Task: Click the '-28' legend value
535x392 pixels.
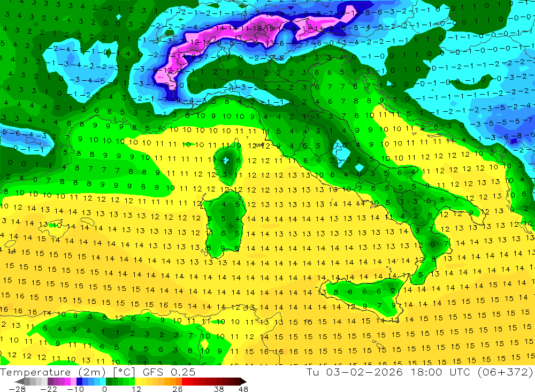Action: (17, 389)
